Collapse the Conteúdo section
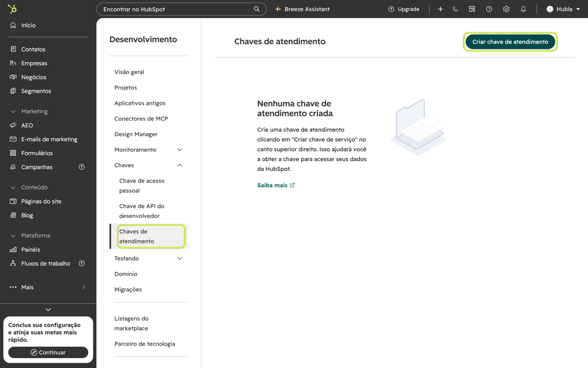Screen dimensions: 588x368 29,187
